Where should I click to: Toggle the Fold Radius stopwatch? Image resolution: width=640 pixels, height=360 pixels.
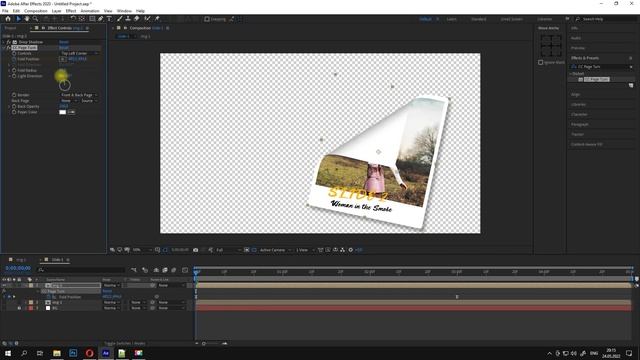(x=14, y=70)
